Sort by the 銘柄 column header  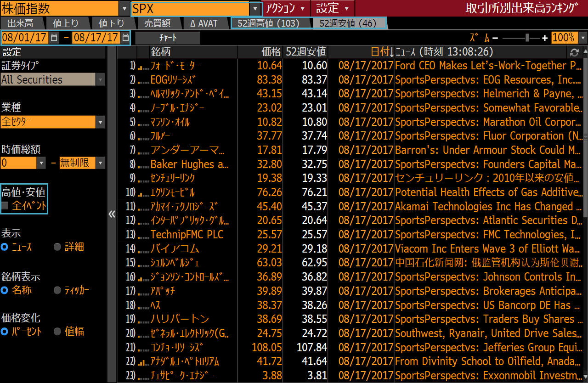point(193,52)
